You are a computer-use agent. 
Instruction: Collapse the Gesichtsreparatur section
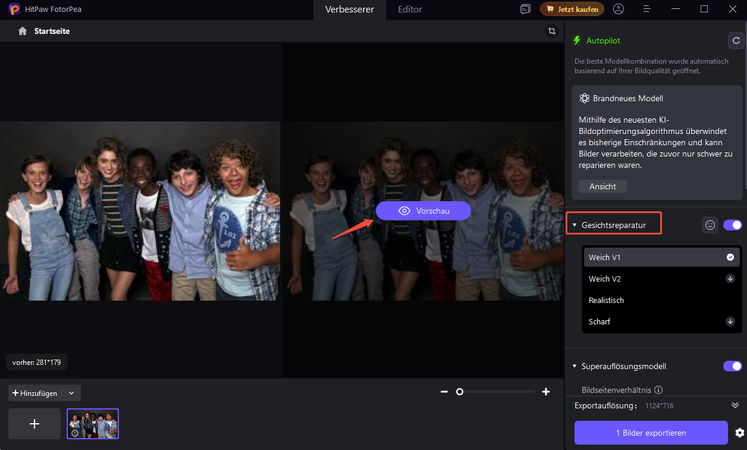coord(574,226)
